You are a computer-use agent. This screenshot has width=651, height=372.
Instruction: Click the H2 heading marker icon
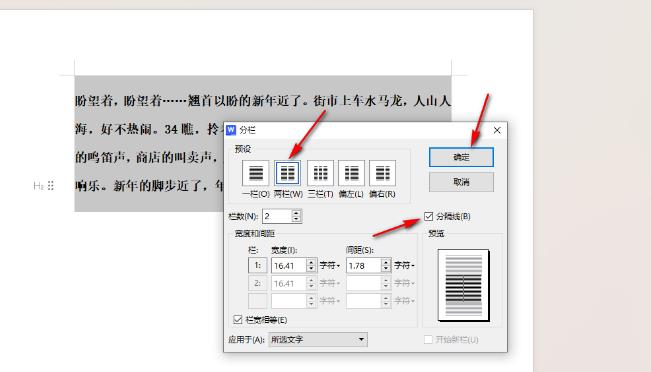point(39,186)
